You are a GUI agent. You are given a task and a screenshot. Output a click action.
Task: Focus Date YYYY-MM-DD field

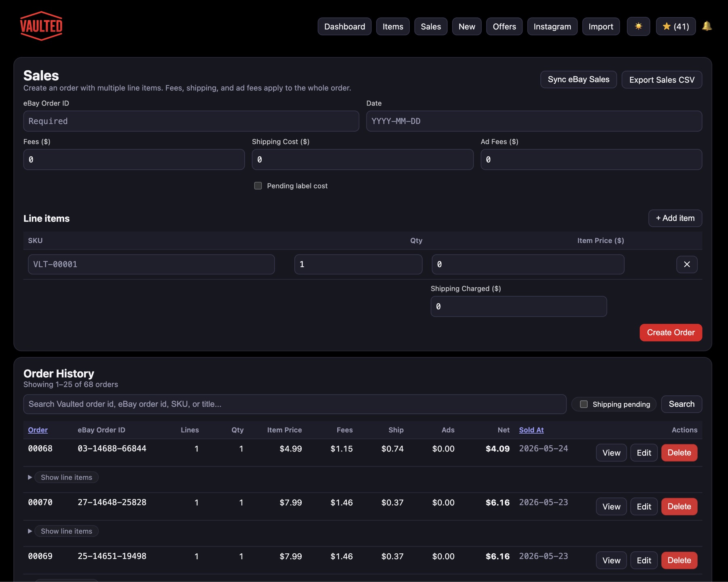(x=534, y=121)
